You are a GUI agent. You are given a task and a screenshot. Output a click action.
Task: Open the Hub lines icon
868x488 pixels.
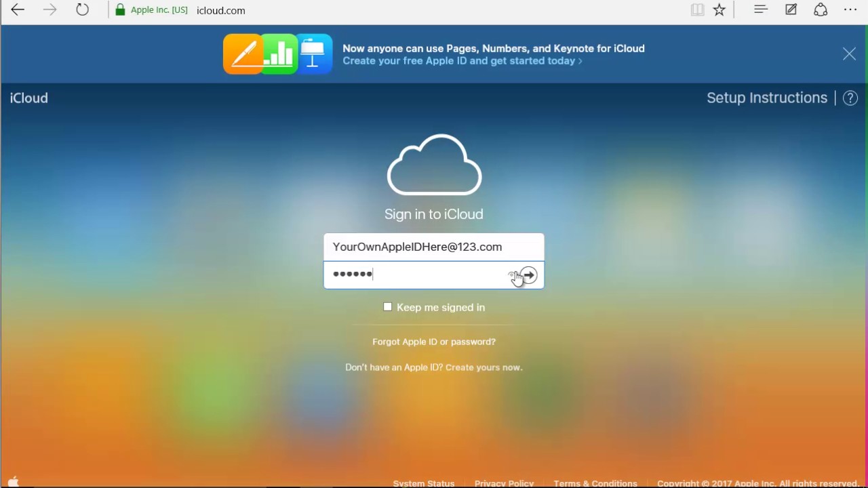click(x=760, y=9)
